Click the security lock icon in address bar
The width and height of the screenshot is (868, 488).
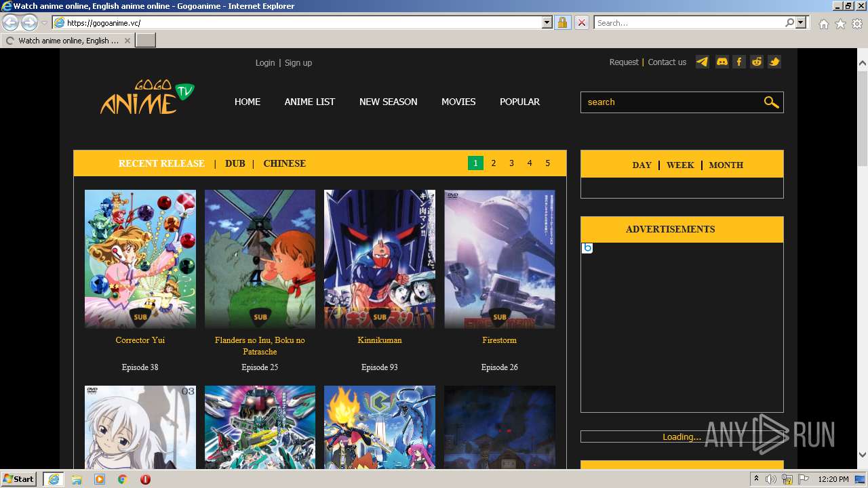point(562,22)
